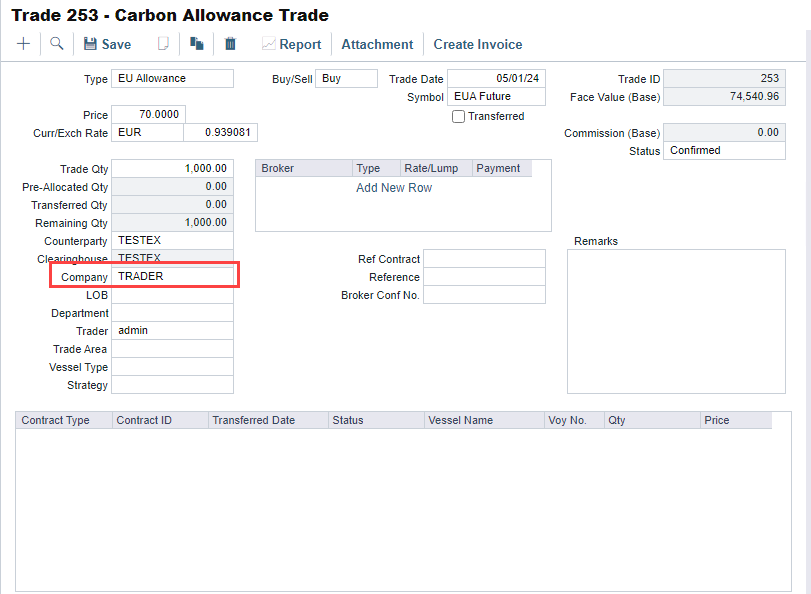Toggle the Transferred checkbox
The height and width of the screenshot is (594, 811).
coord(458,116)
